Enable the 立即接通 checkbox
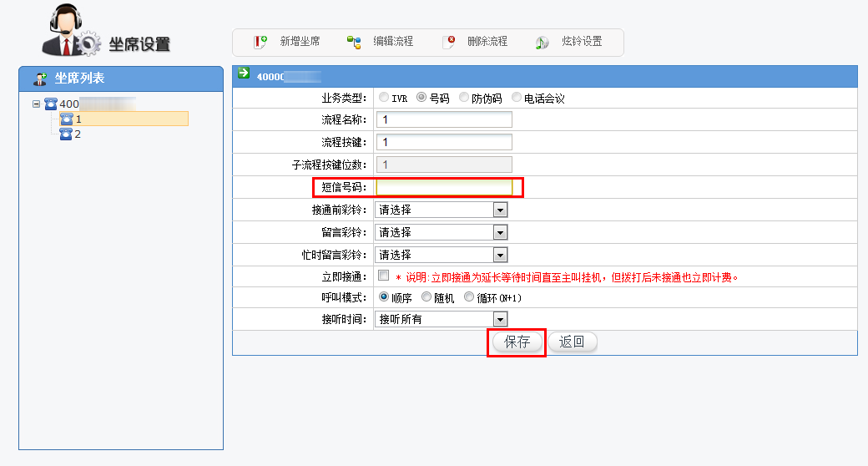Viewport: 868px width, 466px height. coord(384,276)
